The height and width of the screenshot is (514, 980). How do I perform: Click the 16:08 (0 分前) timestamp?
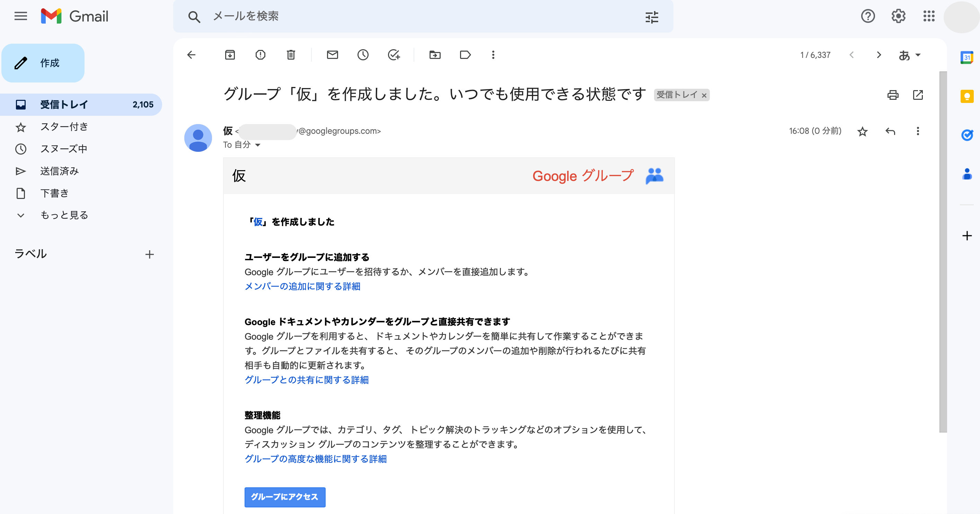[x=815, y=131]
